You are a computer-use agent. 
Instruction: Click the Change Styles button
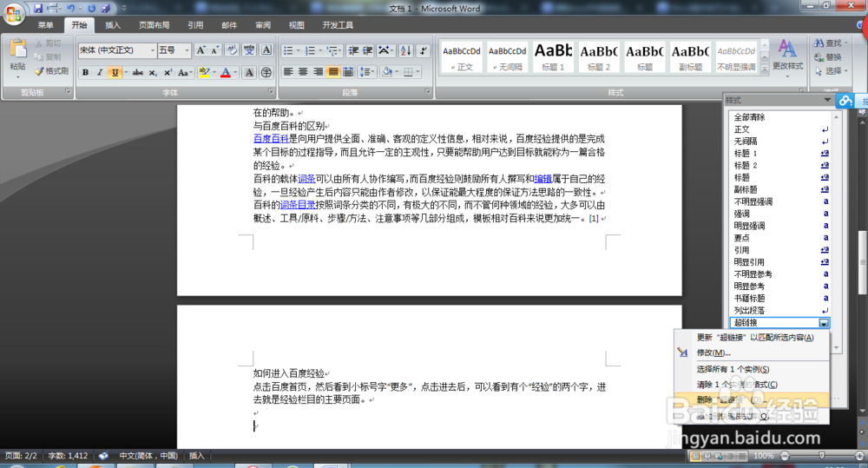click(788, 58)
